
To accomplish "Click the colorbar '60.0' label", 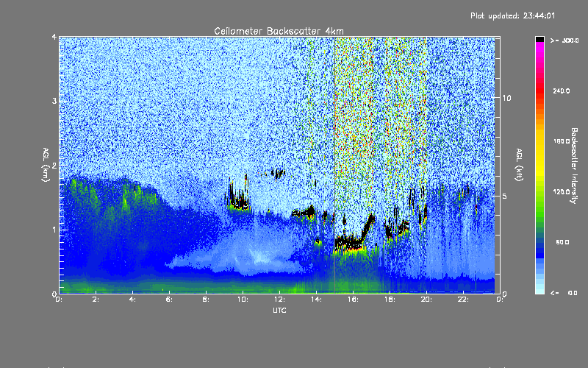I will 562,242.
